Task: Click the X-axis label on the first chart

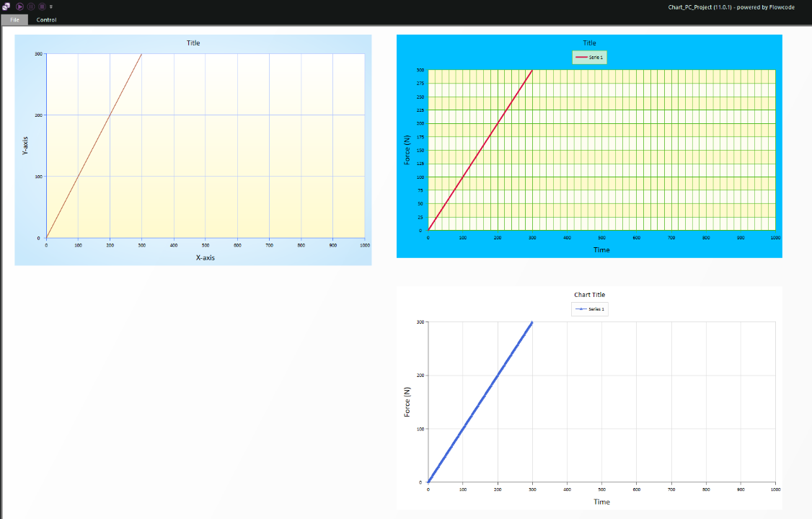Action: click(206, 257)
